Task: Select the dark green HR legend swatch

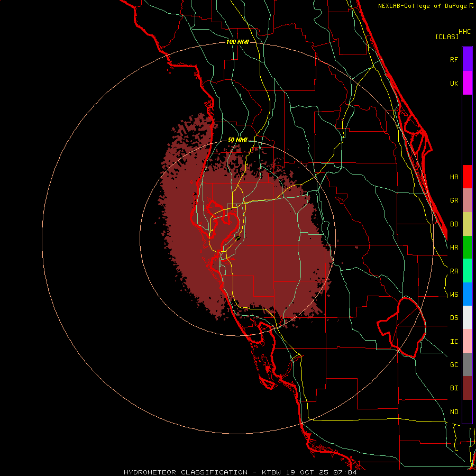Action: (467, 248)
